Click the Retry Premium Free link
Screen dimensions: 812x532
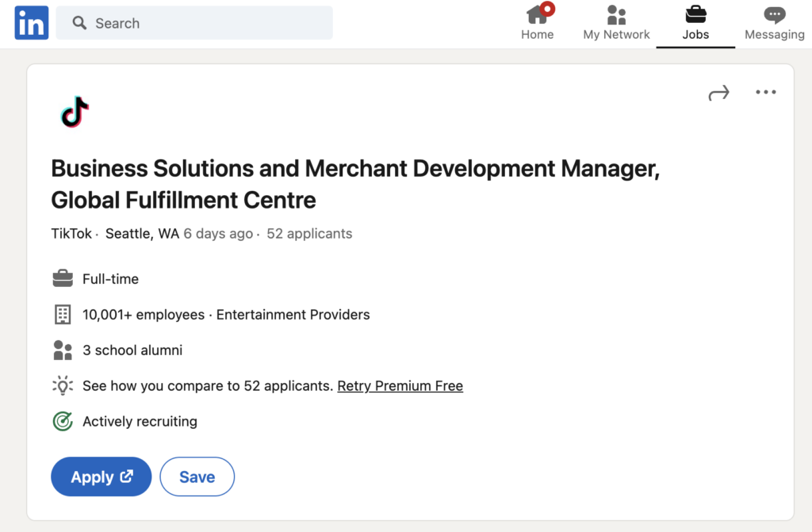point(400,386)
